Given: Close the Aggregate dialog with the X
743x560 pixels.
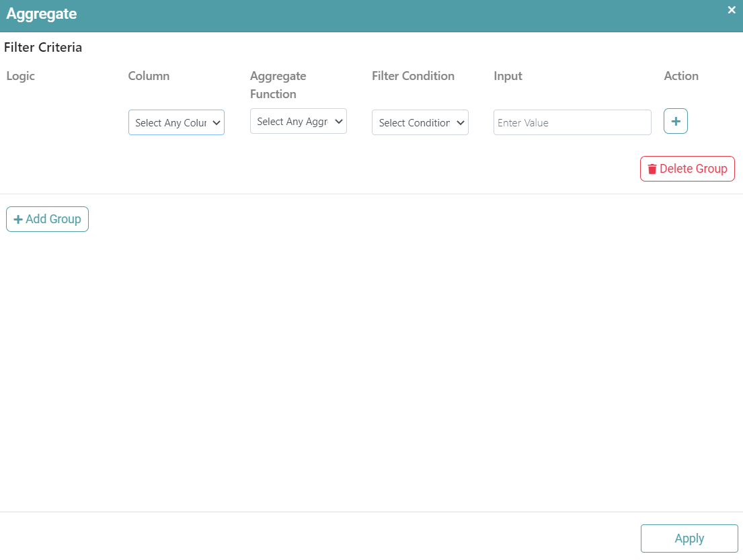Looking at the screenshot, I should 732,10.
